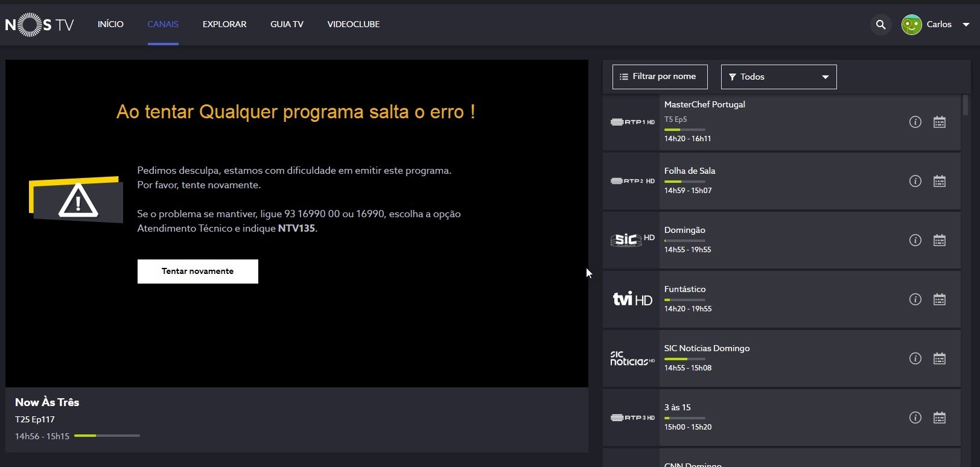Click Tentar novamente button

(x=198, y=272)
